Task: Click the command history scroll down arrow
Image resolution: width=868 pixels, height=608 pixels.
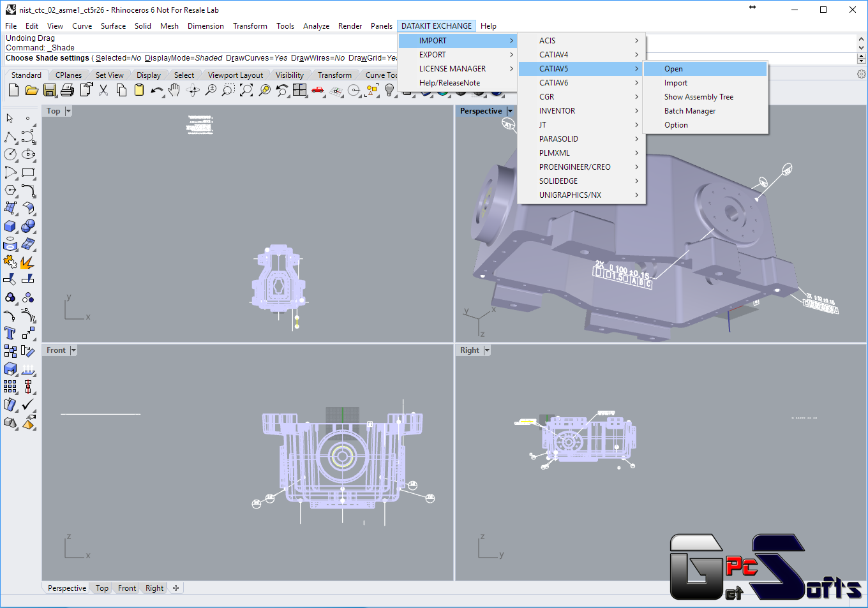Action: [x=861, y=48]
